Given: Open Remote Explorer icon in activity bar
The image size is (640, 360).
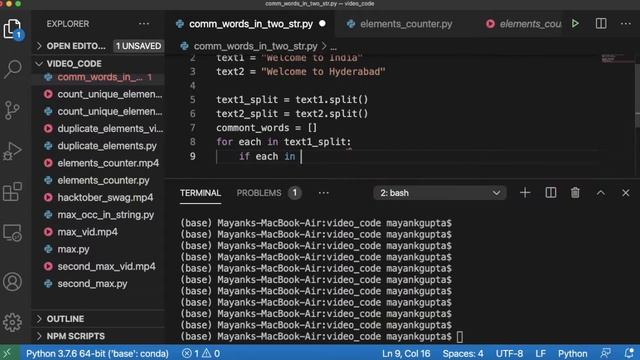Looking at the screenshot, I should (x=12, y=233).
